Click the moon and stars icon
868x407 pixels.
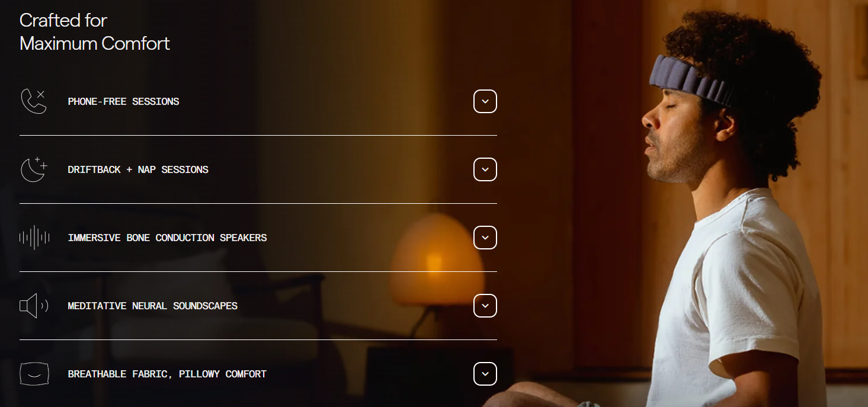[34, 169]
